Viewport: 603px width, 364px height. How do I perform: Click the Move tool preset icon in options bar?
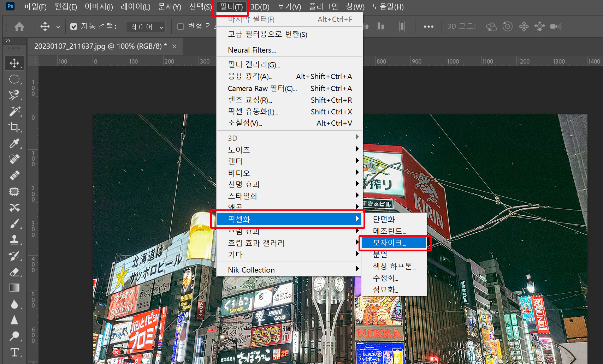click(45, 26)
